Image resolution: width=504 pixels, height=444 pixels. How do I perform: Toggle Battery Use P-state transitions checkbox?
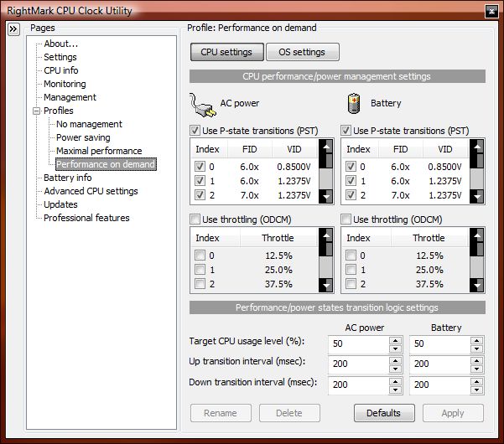click(x=346, y=131)
